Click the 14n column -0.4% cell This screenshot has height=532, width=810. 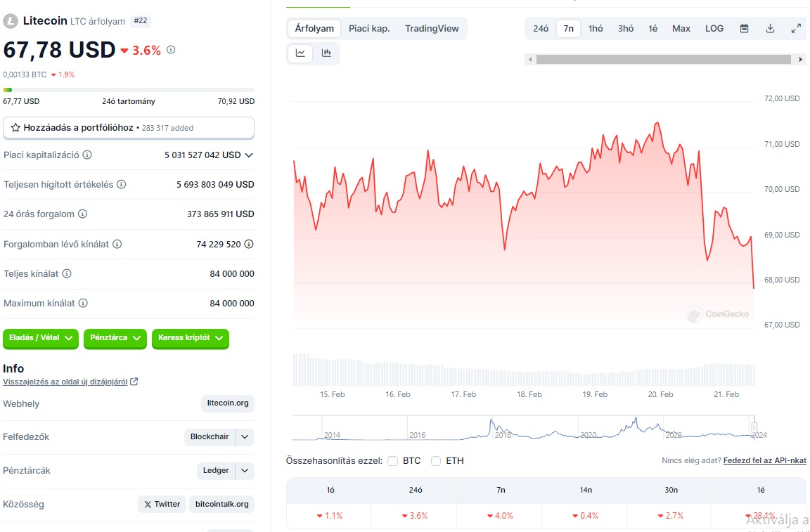tap(585, 515)
